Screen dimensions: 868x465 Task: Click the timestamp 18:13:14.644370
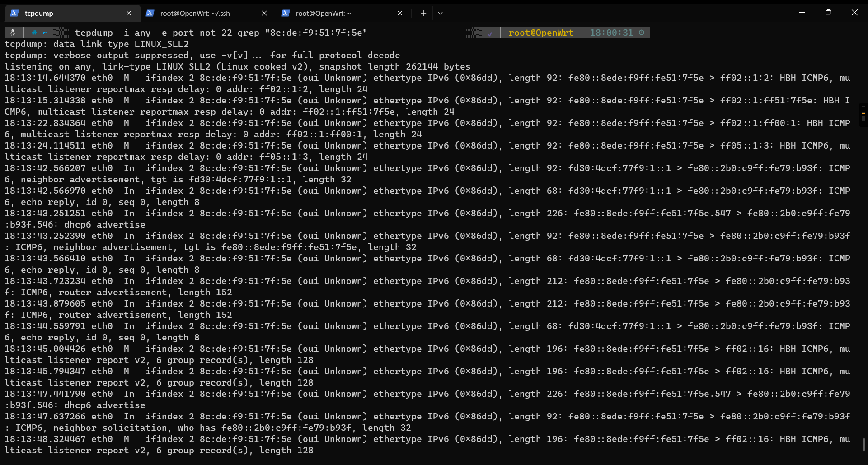coord(45,78)
